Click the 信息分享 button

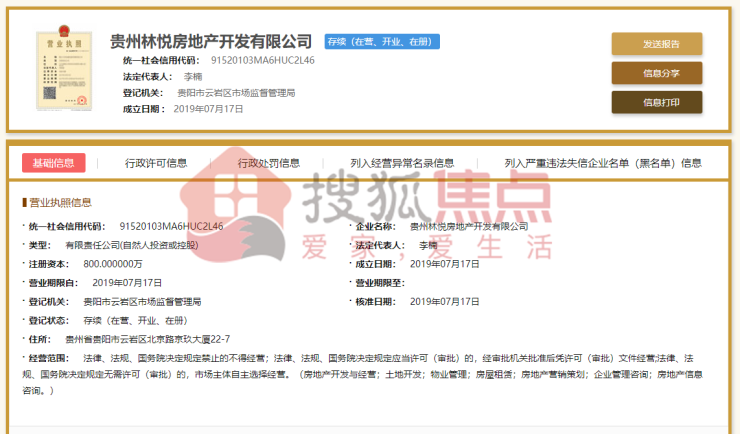(657, 73)
